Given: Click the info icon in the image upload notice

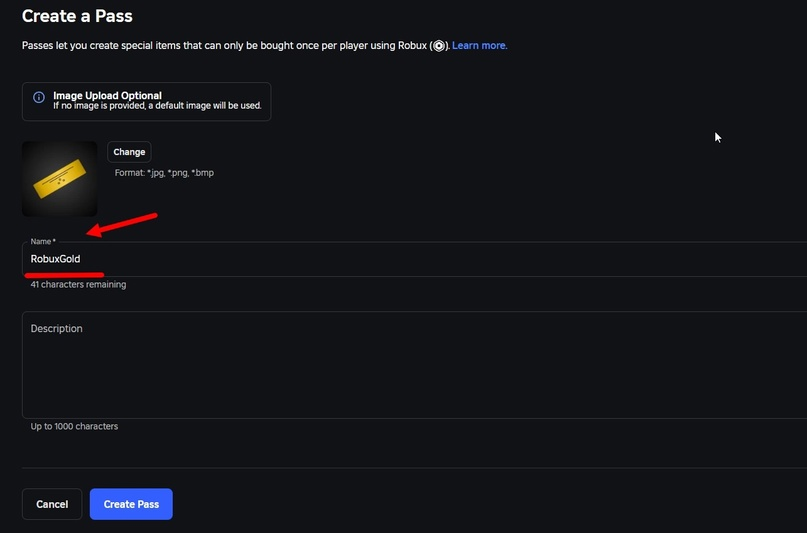Looking at the screenshot, I should [39, 99].
